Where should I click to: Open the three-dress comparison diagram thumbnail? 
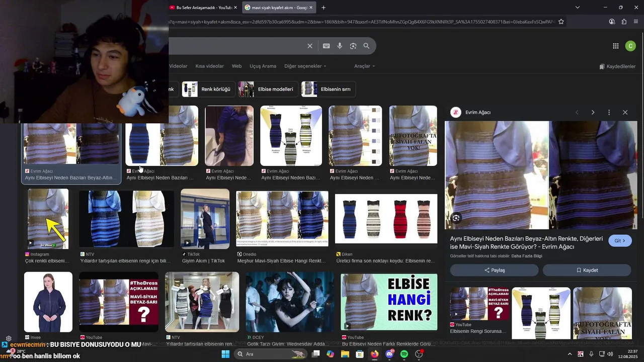click(291, 136)
